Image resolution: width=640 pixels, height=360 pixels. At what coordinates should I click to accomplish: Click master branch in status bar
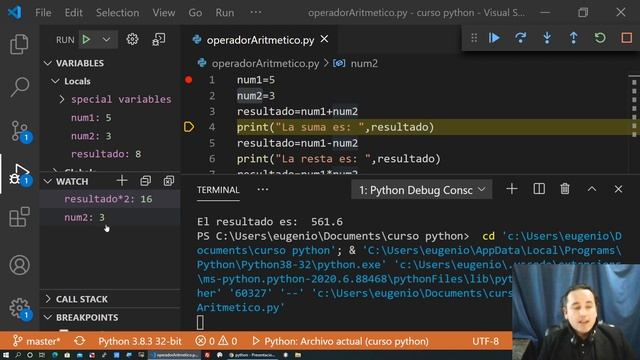click(36, 341)
